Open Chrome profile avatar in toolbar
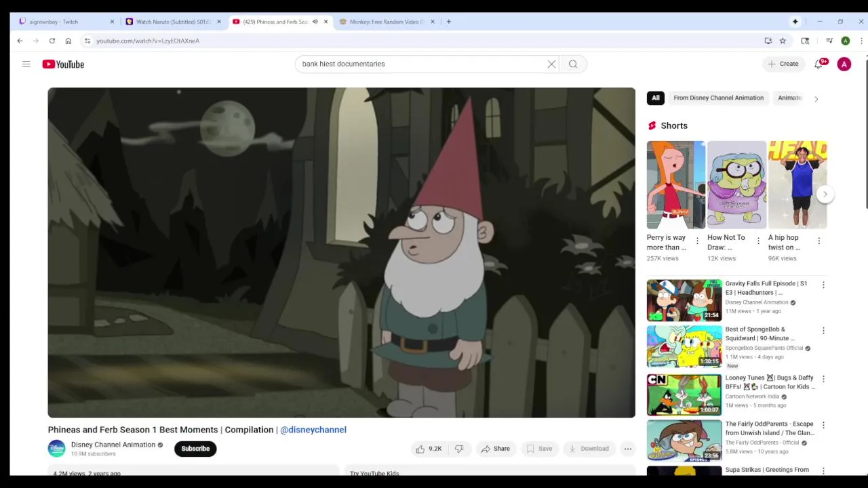868x488 pixels. 845,41
